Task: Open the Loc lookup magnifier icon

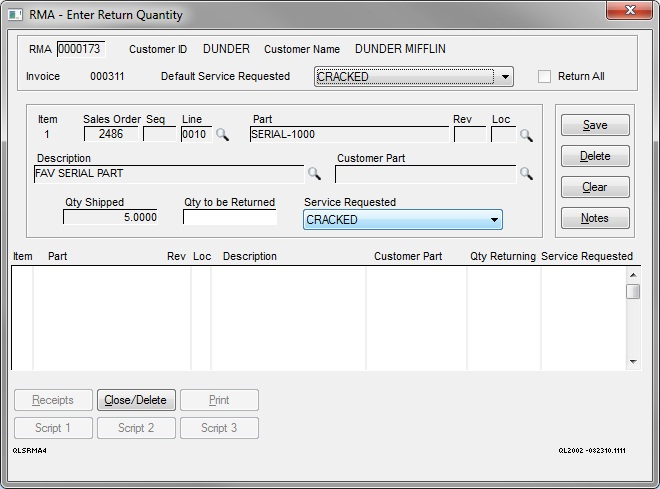Action: pyautogui.click(x=526, y=135)
